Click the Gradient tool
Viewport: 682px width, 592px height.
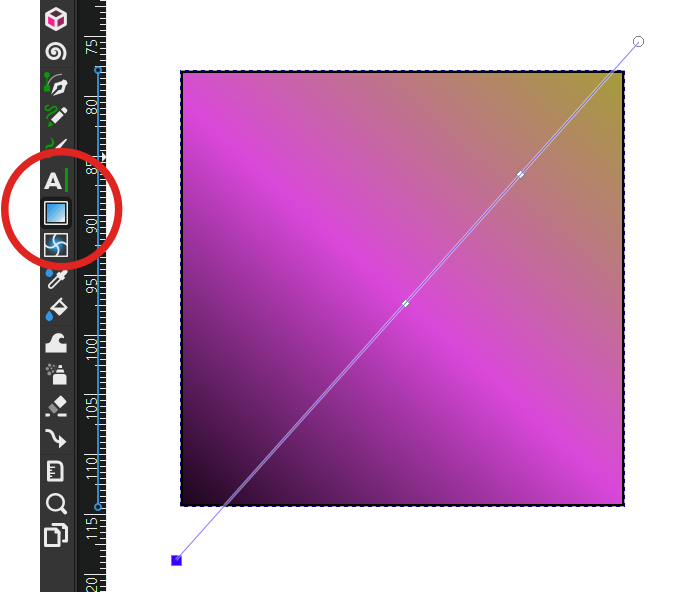click(x=56, y=213)
